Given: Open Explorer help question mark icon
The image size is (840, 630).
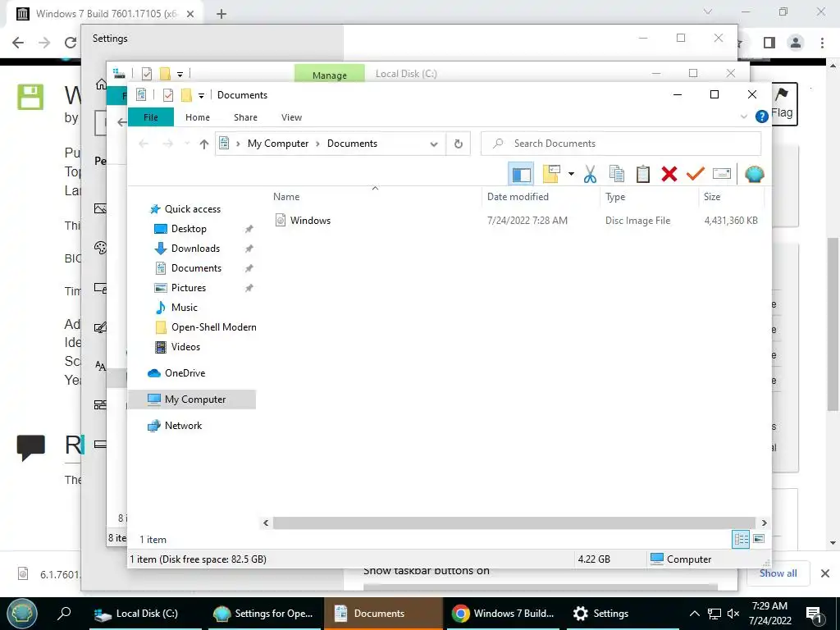Looking at the screenshot, I should 761,116.
